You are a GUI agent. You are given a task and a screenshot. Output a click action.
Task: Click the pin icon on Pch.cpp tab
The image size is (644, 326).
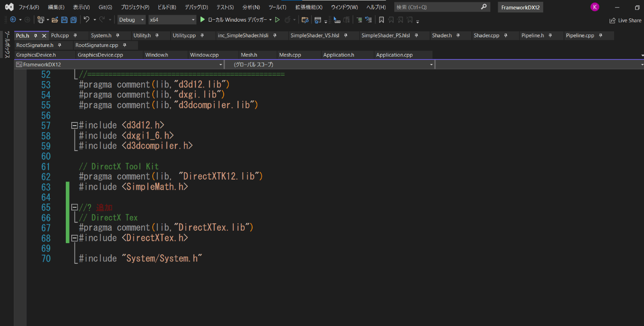75,35
